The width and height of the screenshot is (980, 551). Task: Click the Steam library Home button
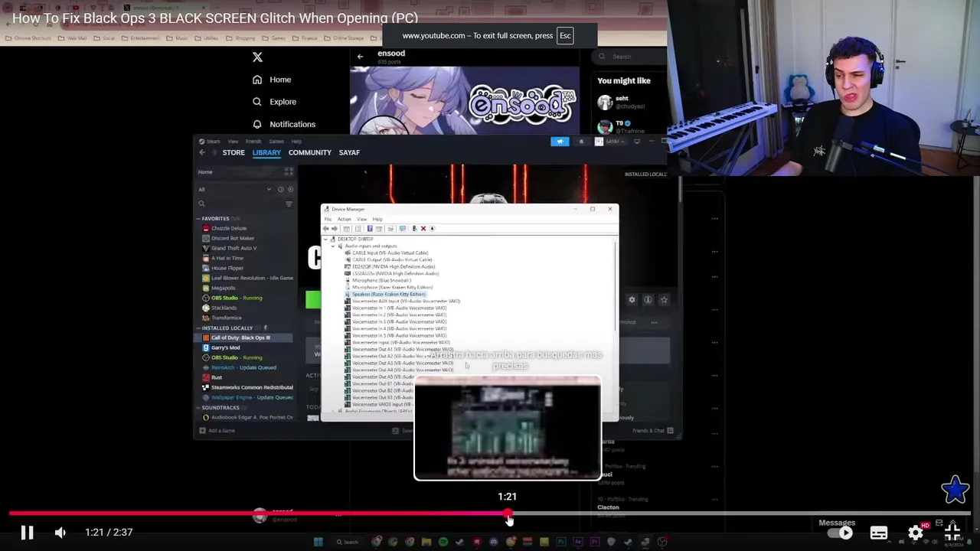pyautogui.click(x=205, y=172)
